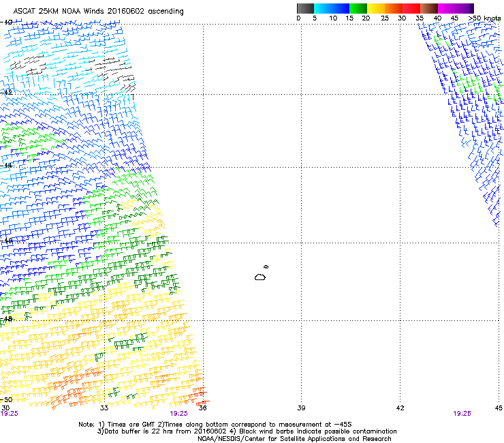Click the '36' longitude label

click(203, 408)
